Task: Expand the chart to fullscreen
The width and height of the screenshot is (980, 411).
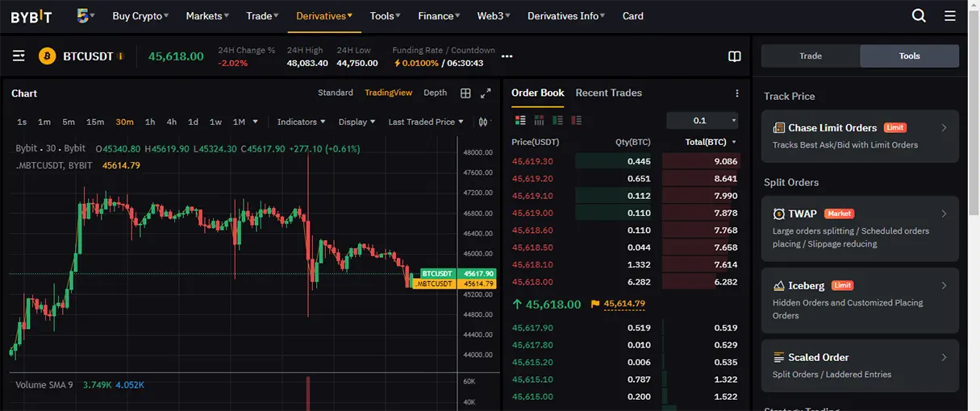Action: 486,93
